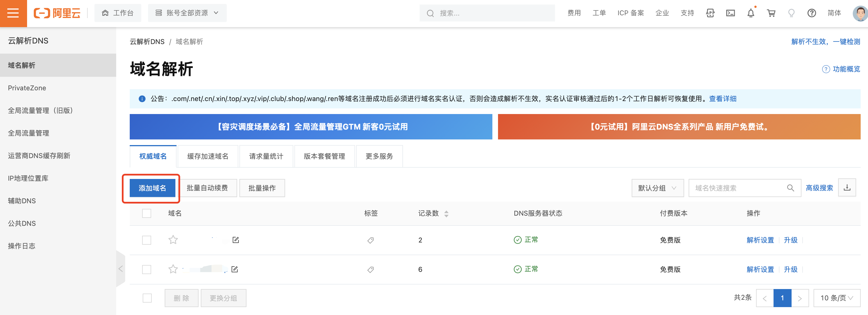The height and width of the screenshot is (315, 868).
Task: Expand the 账号全部资源 dropdown
Action: 187,13
